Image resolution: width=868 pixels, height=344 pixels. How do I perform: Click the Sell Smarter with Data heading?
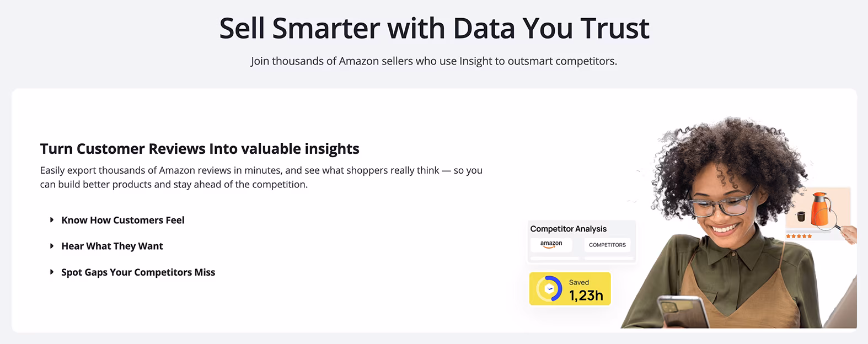pos(434,28)
